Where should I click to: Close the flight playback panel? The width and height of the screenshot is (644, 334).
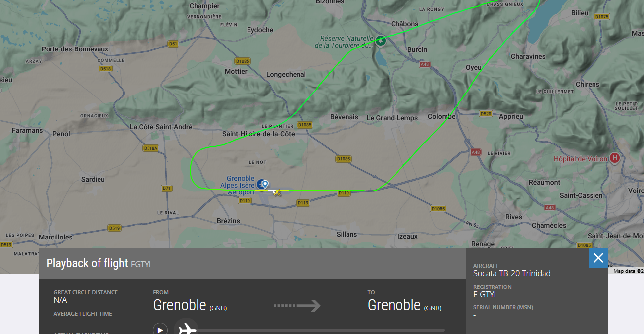click(598, 258)
